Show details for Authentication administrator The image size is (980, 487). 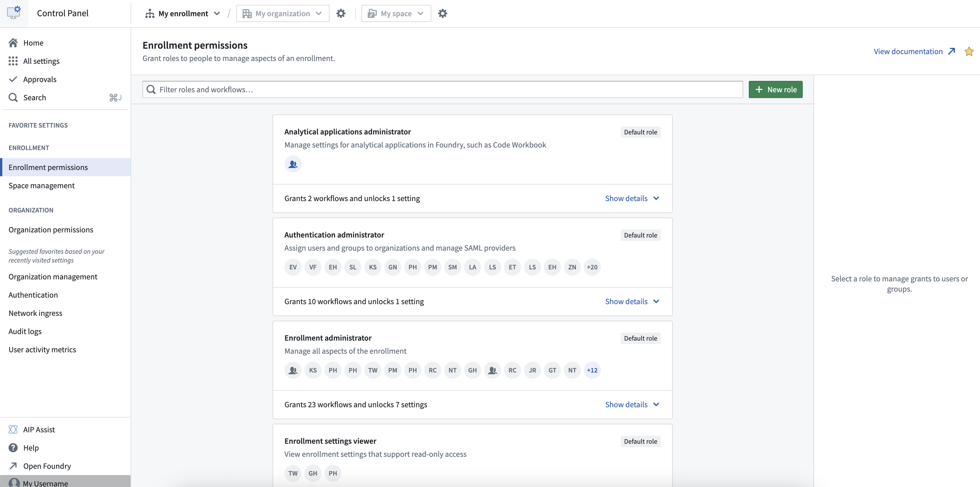pos(632,302)
